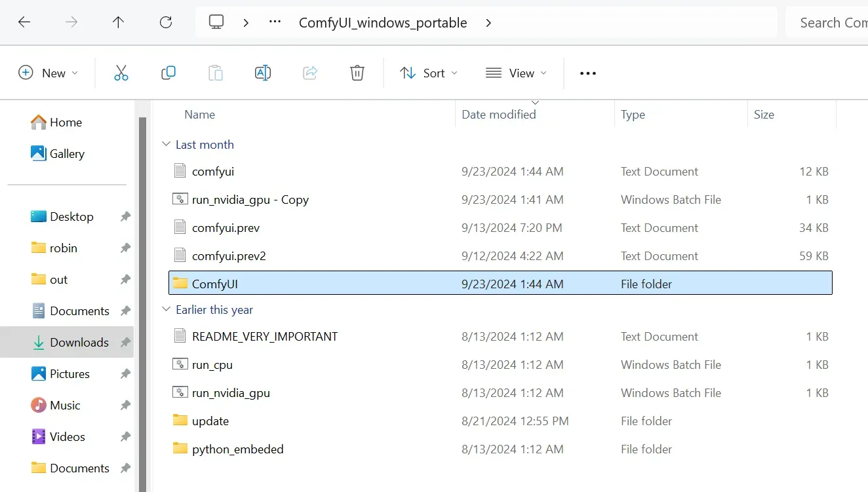Click the pin icon beside Desktop
Screen dimensions: 868x492
pos(125,217)
